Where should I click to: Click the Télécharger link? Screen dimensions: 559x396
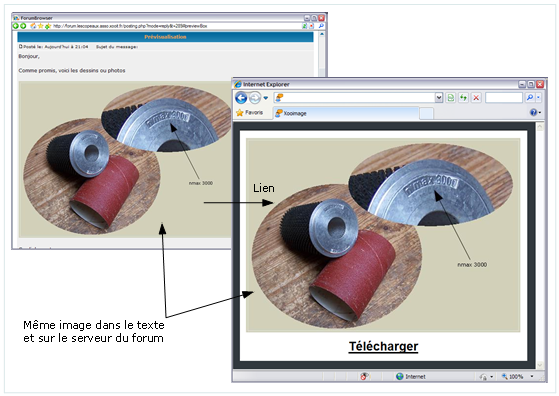click(x=383, y=346)
